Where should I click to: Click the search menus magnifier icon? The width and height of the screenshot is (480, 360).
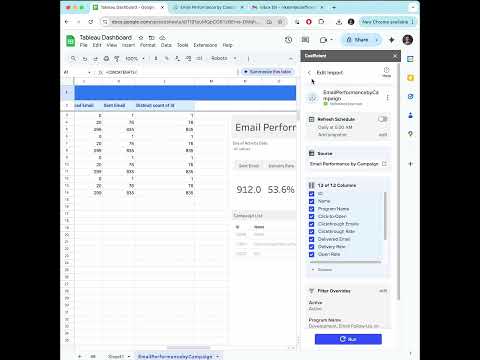[x=73, y=58]
